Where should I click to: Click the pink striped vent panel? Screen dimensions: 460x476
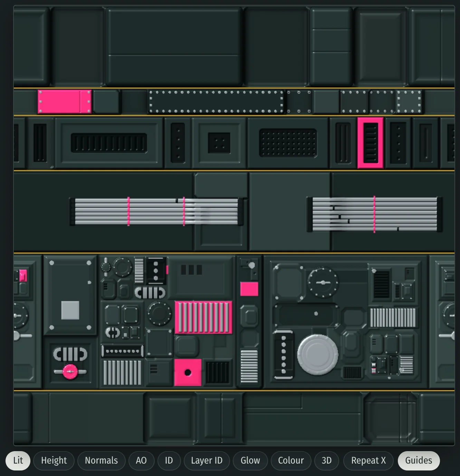coord(203,317)
